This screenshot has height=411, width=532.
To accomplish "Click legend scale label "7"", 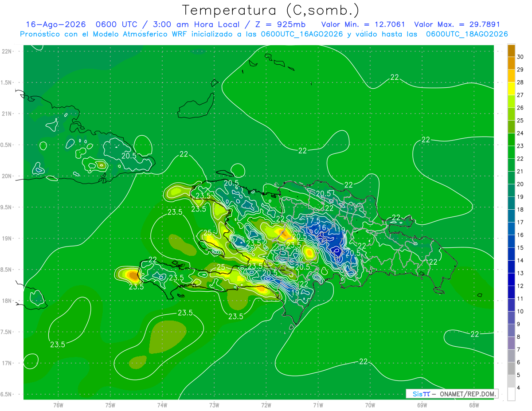I will tap(519, 349).
